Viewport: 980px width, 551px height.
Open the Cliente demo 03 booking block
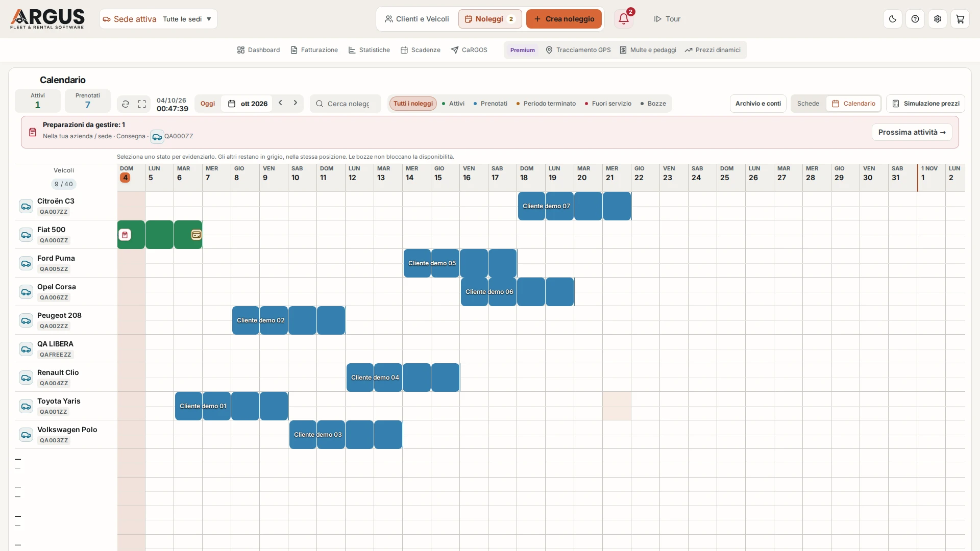[x=346, y=435]
